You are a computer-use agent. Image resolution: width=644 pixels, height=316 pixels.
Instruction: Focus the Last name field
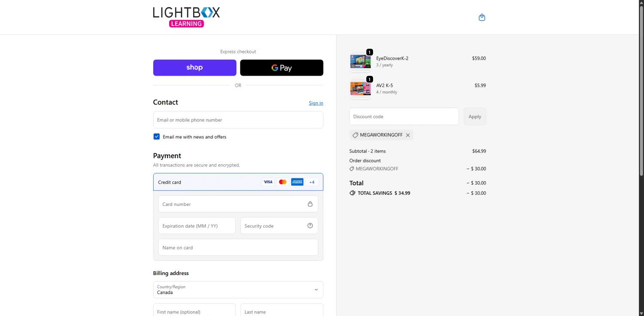(x=282, y=310)
